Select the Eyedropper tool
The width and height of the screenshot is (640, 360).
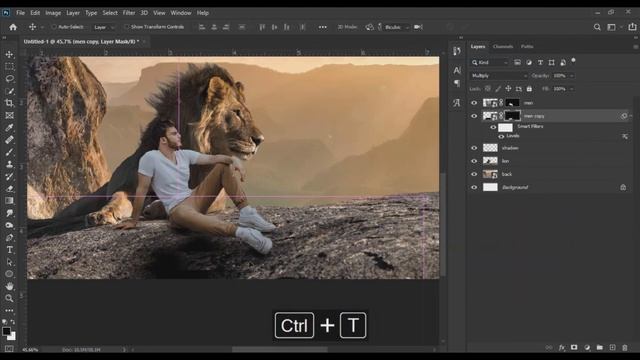tap(9, 128)
